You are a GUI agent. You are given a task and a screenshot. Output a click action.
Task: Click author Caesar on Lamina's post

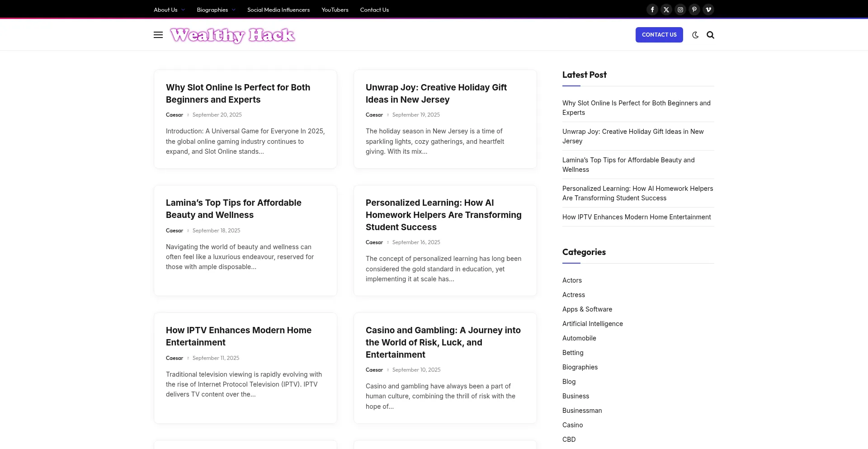174,231
